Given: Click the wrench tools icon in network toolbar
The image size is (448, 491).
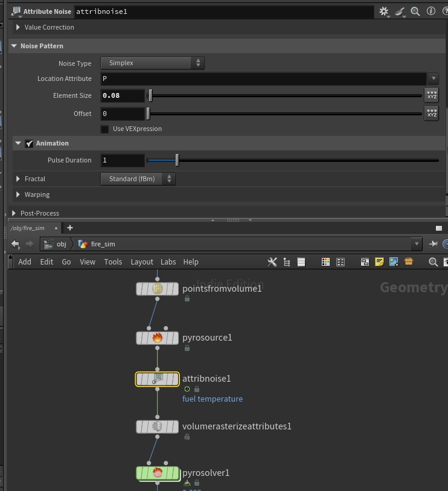Looking at the screenshot, I should coord(272,262).
